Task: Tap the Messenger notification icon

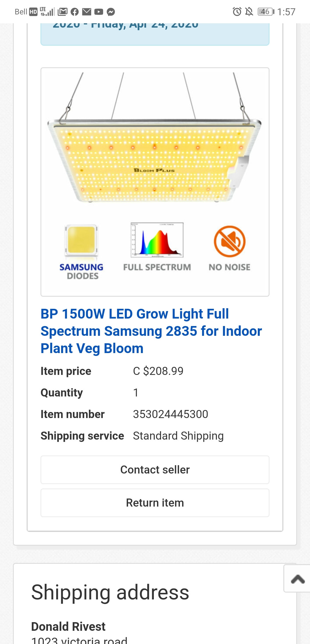Action: 111,12
